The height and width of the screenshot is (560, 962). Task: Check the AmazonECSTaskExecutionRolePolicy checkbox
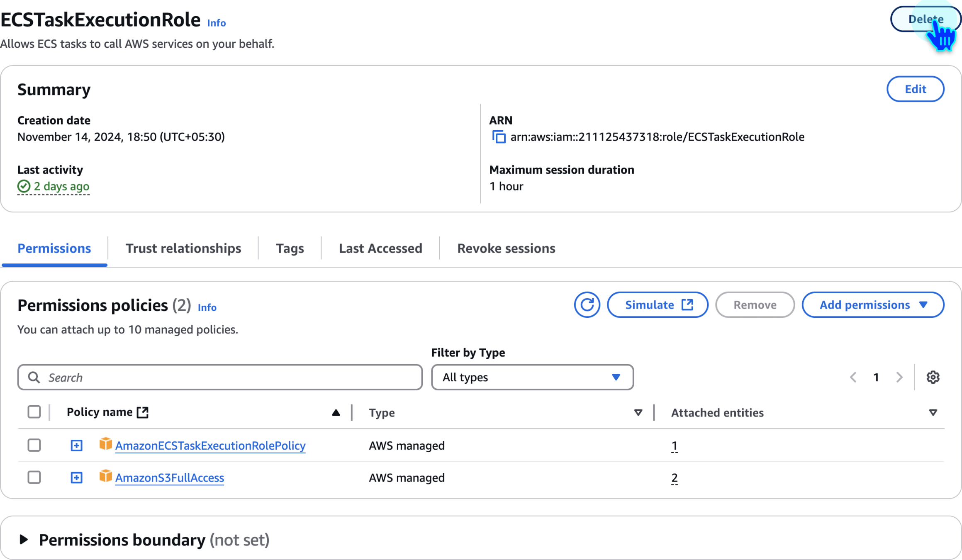[x=34, y=445]
